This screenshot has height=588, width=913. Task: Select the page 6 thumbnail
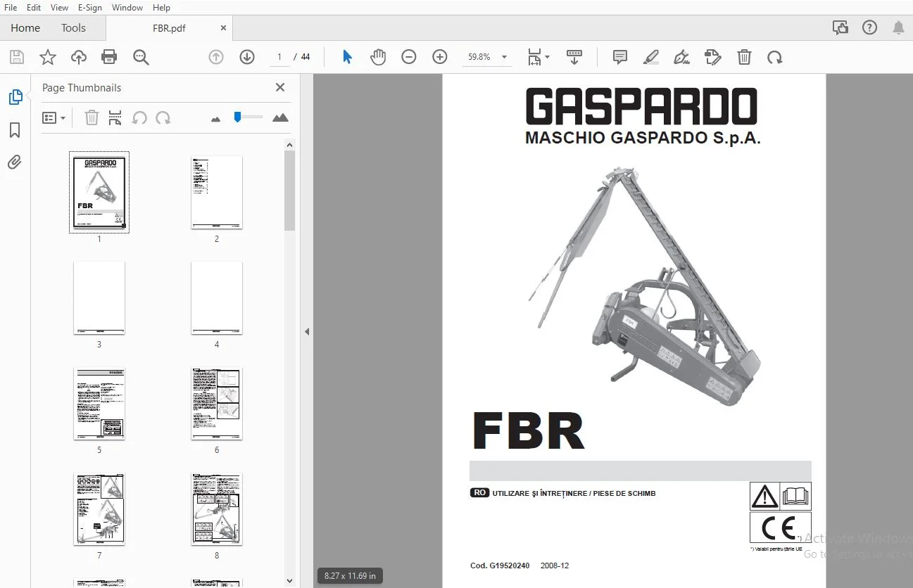pyautogui.click(x=217, y=403)
